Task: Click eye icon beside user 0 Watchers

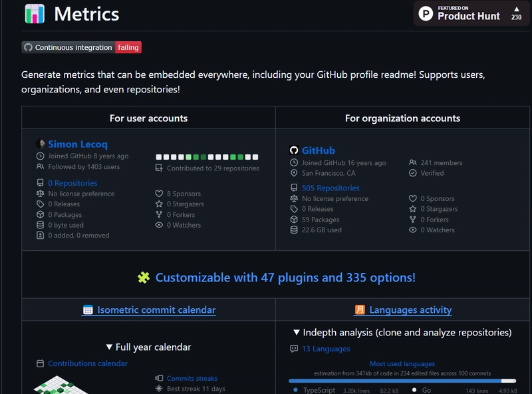Action: coord(159,225)
